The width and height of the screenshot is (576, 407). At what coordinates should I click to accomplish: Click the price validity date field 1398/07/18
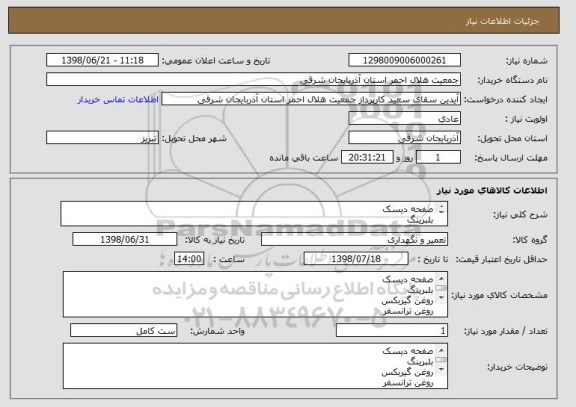[x=356, y=259]
